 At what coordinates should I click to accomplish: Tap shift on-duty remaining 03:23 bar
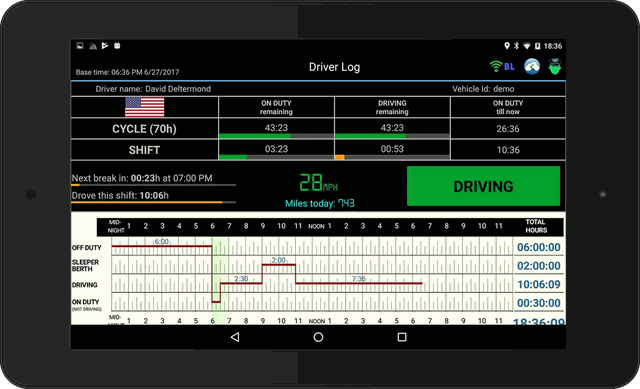pyautogui.click(x=276, y=157)
